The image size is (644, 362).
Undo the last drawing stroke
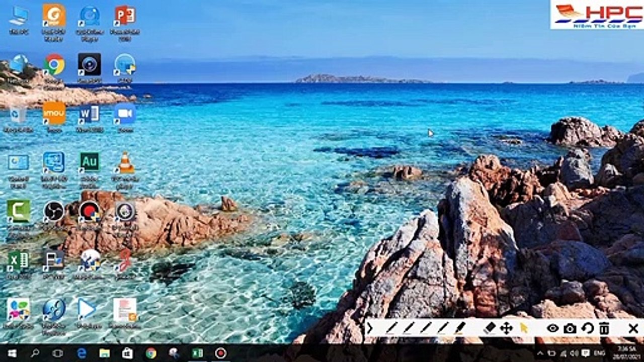(x=587, y=328)
